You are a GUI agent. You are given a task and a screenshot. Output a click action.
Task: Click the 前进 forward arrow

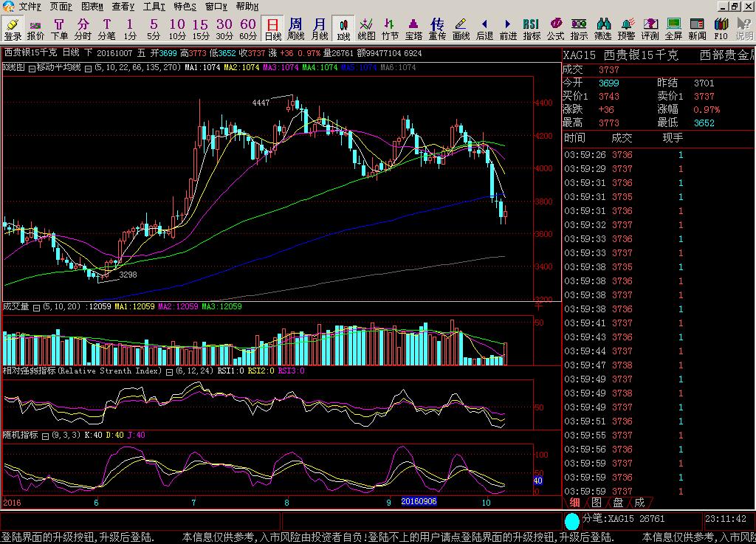(x=508, y=29)
